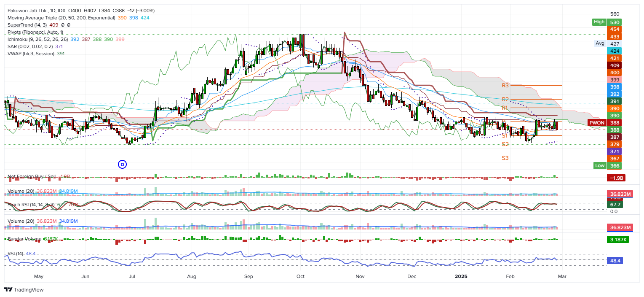Screen dimensions: 644x297
Task: Click the VWAP (hlc3, Session) legend entry
Action: 34,54
